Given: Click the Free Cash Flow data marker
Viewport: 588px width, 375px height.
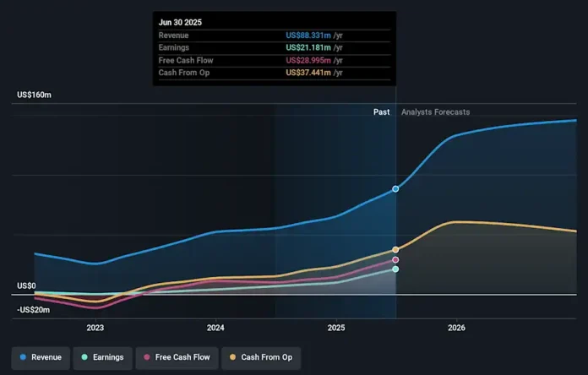Looking at the screenshot, I should pyautogui.click(x=395, y=260).
